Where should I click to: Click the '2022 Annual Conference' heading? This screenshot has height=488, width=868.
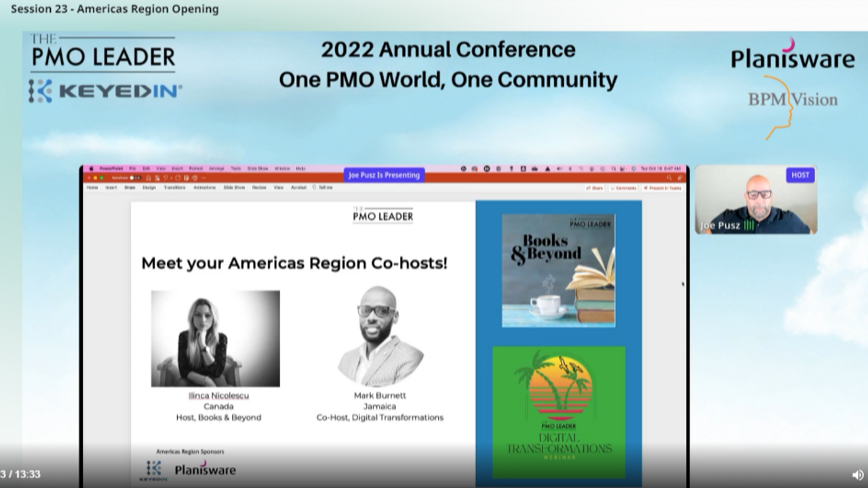[448, 49]
